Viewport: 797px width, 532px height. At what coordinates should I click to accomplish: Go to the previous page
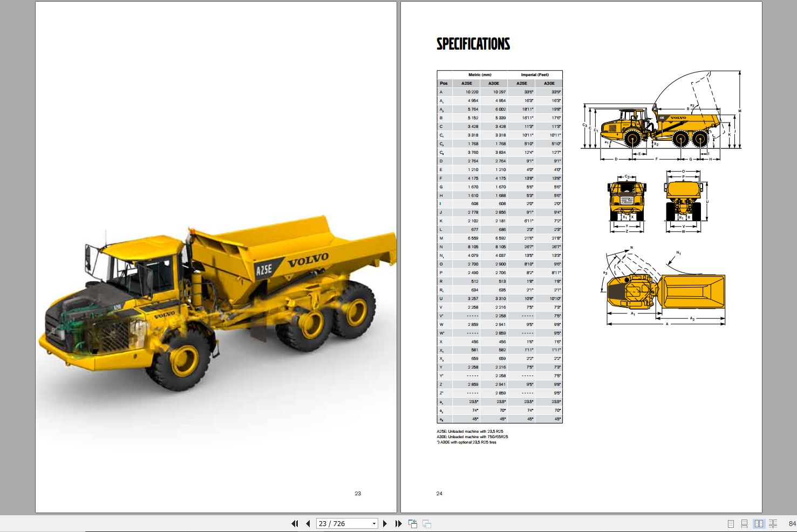pos(308,523)
